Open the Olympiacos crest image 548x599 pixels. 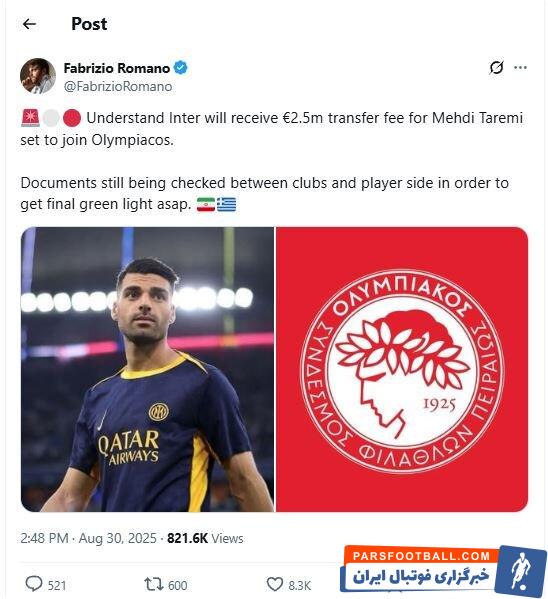click(402, 369)
